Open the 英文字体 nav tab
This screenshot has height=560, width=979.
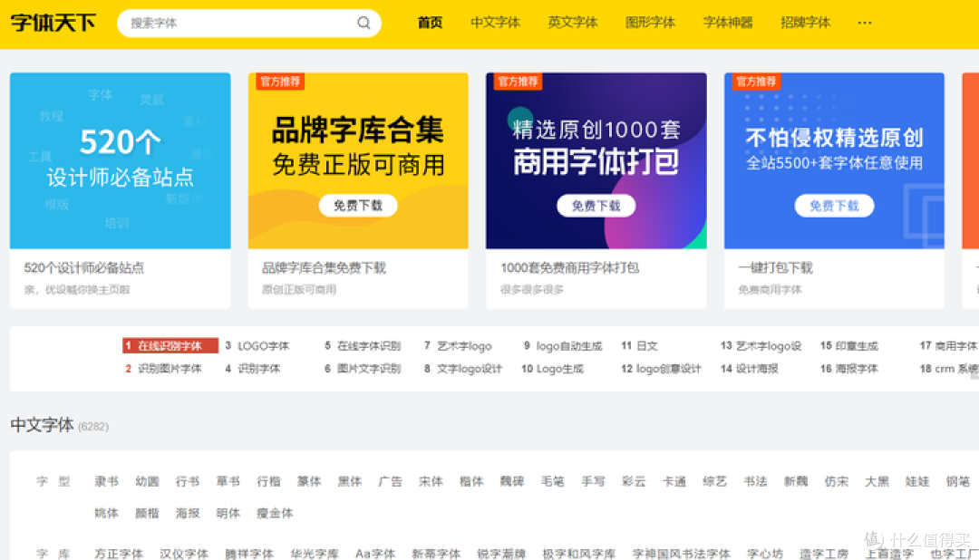(573, 23)
